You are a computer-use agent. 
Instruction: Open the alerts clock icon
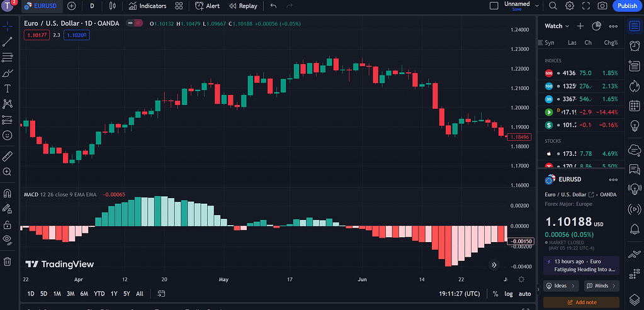(x=635, y=45)
